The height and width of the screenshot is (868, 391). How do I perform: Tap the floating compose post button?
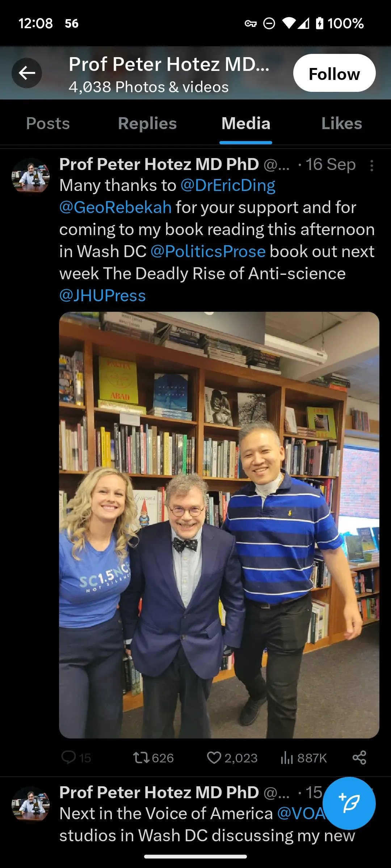349,803
